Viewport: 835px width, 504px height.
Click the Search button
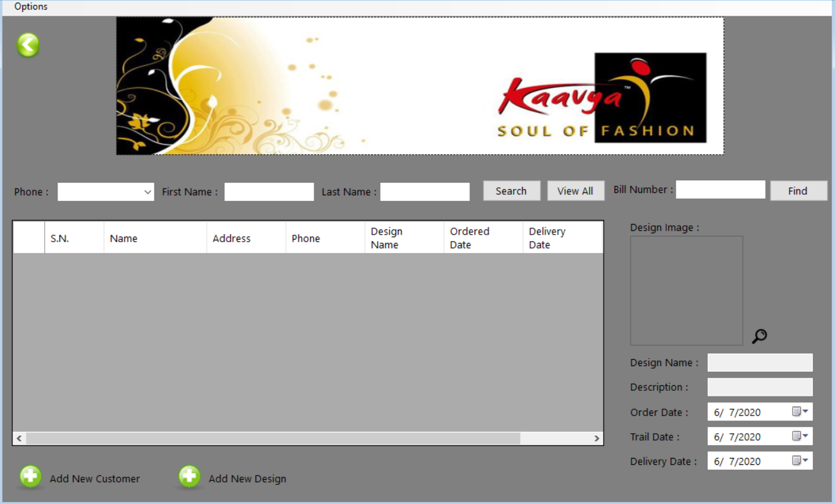[511, 191]
